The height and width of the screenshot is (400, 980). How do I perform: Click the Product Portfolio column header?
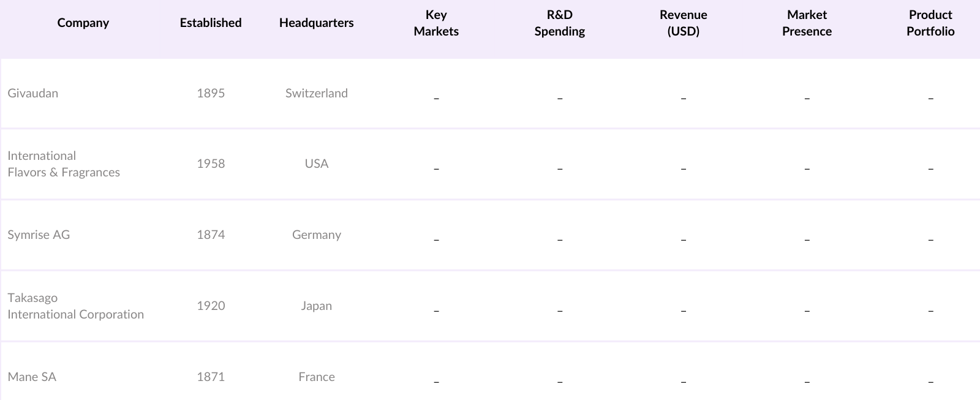pos(930,23)
